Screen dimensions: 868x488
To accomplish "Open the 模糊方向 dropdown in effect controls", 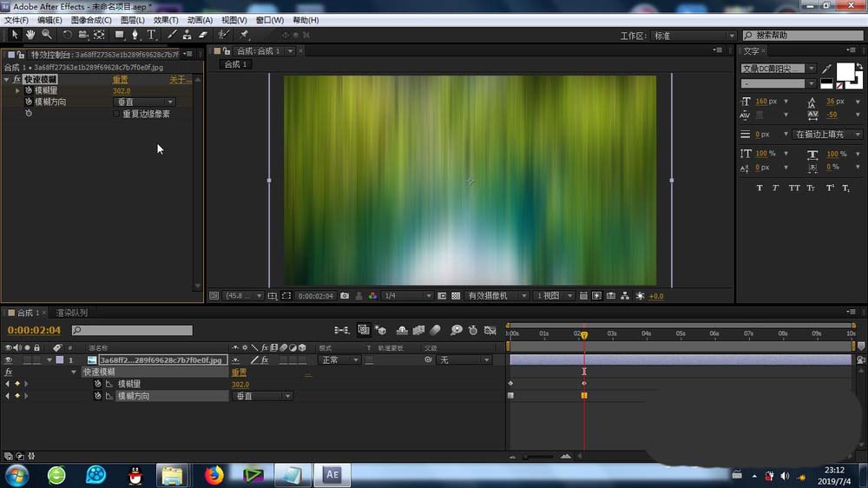I will pos(145,102).
